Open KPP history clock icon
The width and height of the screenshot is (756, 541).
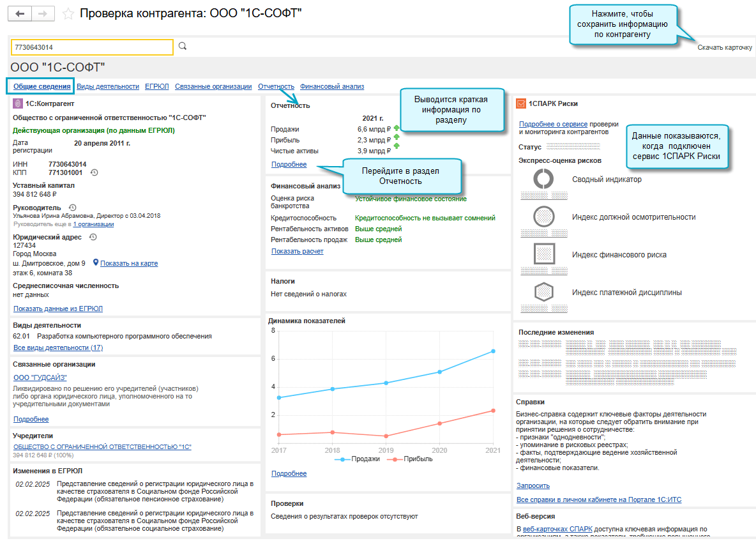click(x=94, y=172)
